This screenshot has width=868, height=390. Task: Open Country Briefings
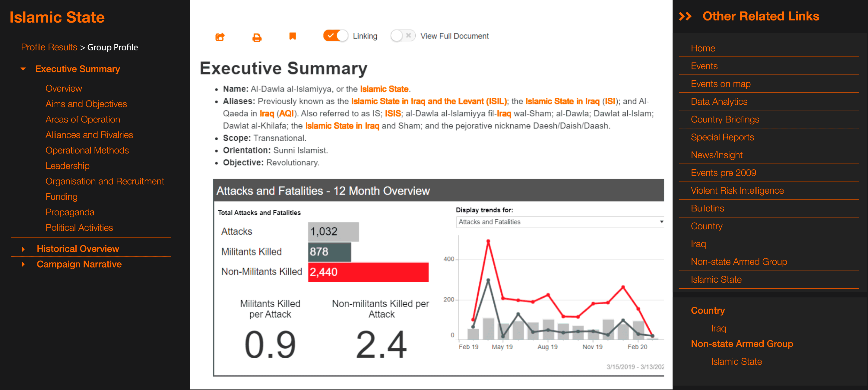point(725,120)
